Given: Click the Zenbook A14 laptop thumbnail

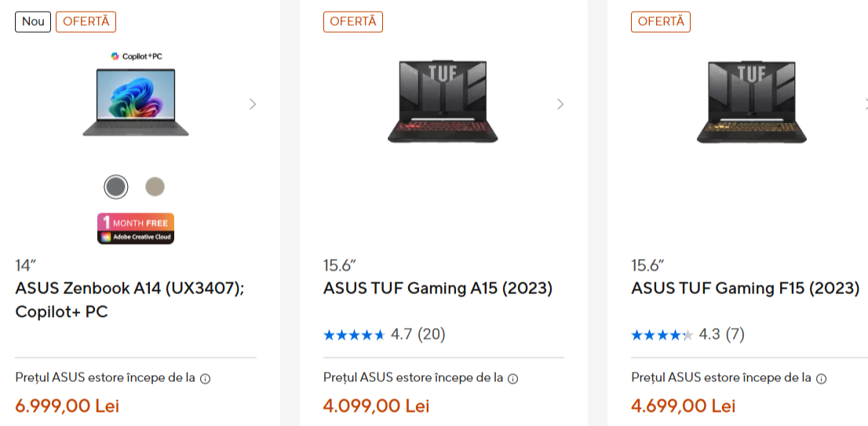Looking at the screenshot, I should (x=136, y=102).
